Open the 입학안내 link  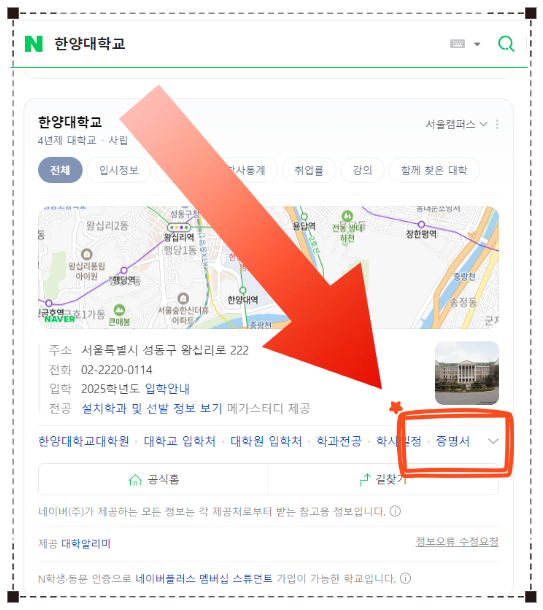pos(167,389)
